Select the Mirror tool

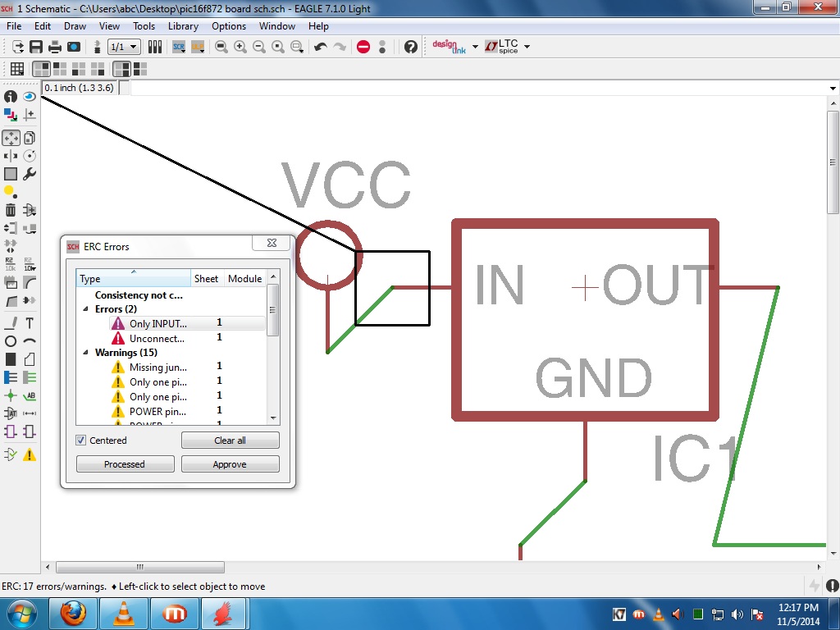[x=11, y=156]
